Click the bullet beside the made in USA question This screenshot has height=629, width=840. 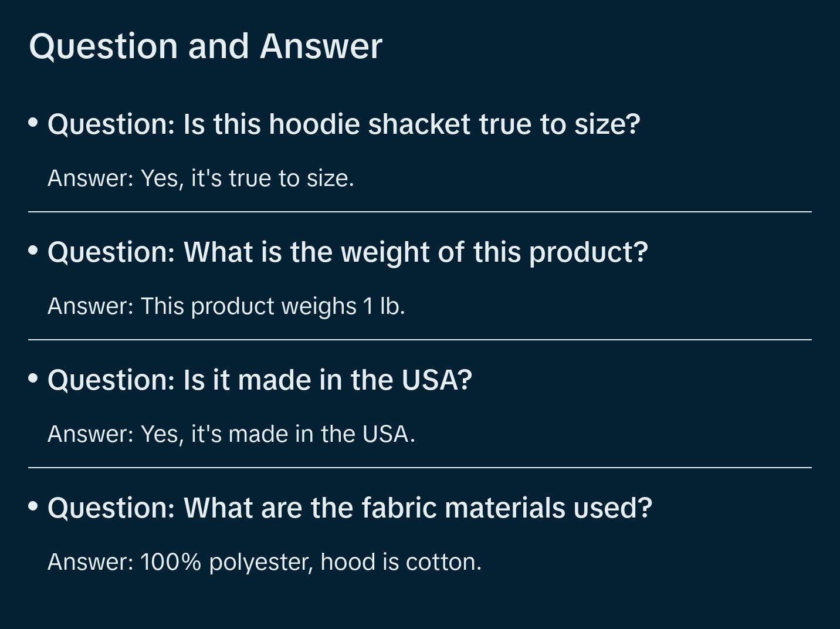pyautogui.click(x=33, y=378)
